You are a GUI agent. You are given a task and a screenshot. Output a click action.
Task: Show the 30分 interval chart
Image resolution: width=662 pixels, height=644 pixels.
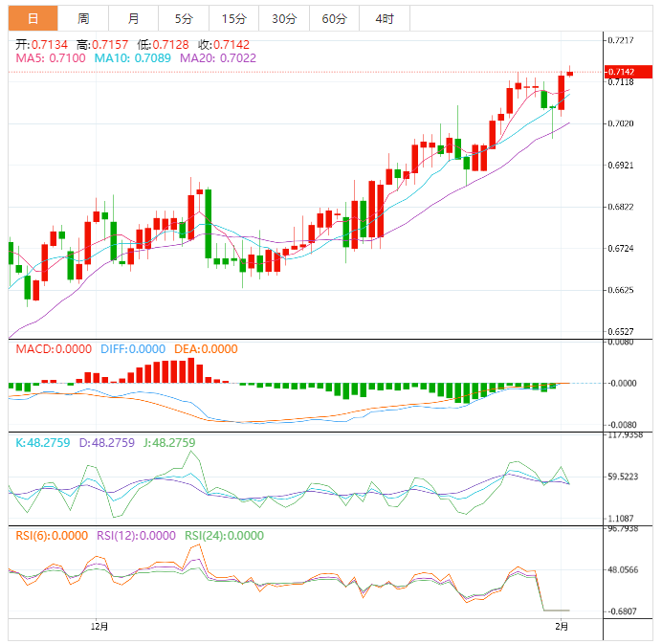[x=284, y=18]
